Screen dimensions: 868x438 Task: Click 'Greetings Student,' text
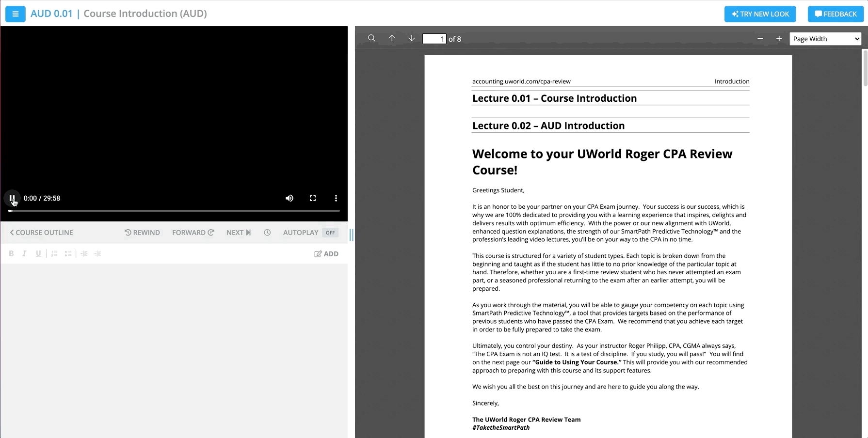(x=498, y=190)
